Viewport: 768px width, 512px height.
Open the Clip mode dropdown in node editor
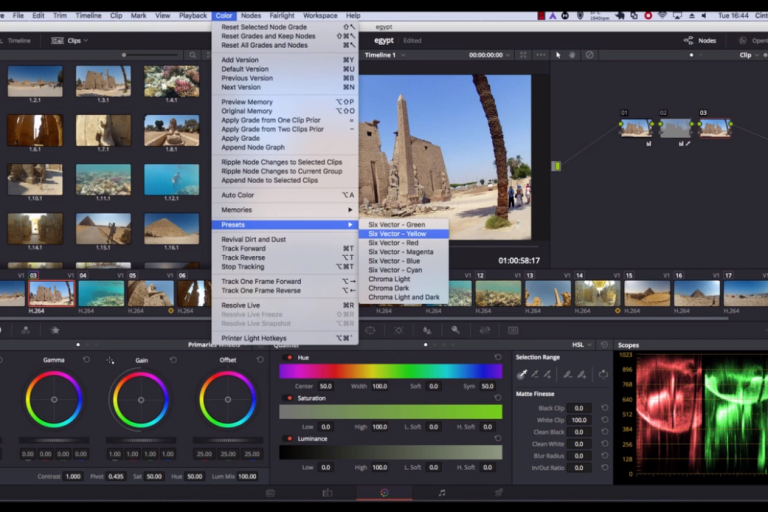coord(749,55)
